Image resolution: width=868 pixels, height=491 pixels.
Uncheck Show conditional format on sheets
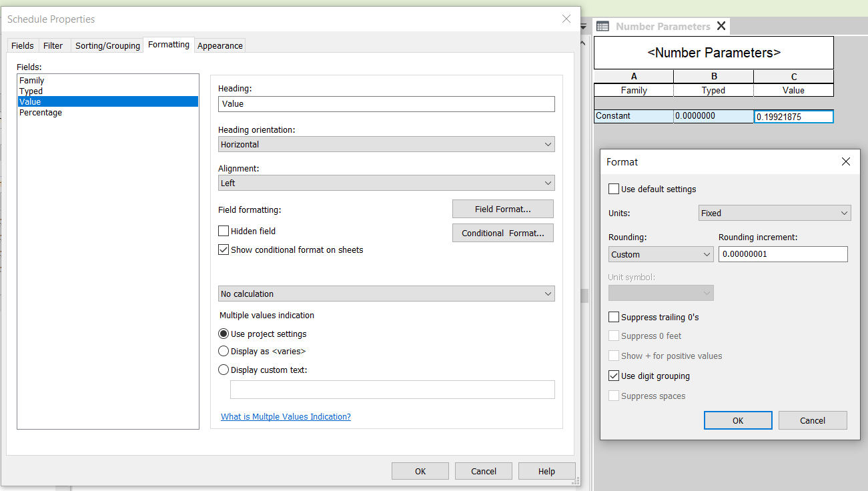click(x=224, y=249)
